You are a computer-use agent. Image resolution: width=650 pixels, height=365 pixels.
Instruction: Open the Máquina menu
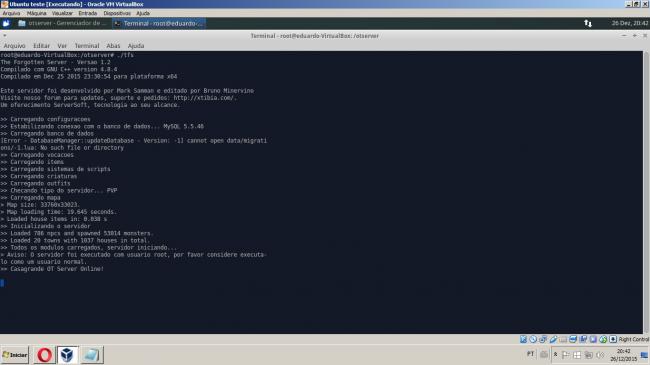click(x=36, y=13)
